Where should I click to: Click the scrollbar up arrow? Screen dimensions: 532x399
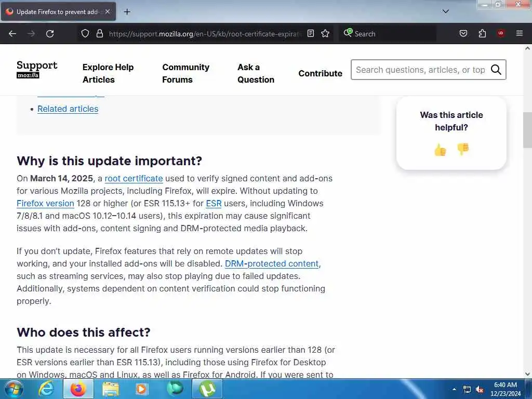tap(527, 48)
